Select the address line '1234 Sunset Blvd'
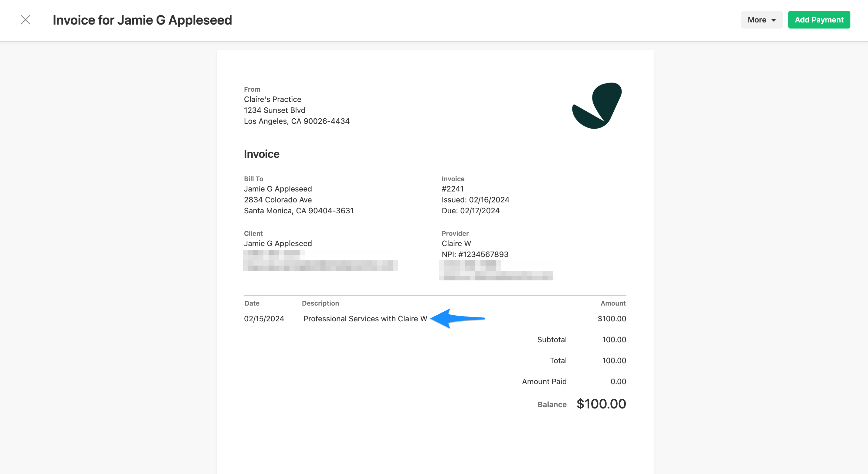The height and width of the screenshot is (474, 868). 274,110
